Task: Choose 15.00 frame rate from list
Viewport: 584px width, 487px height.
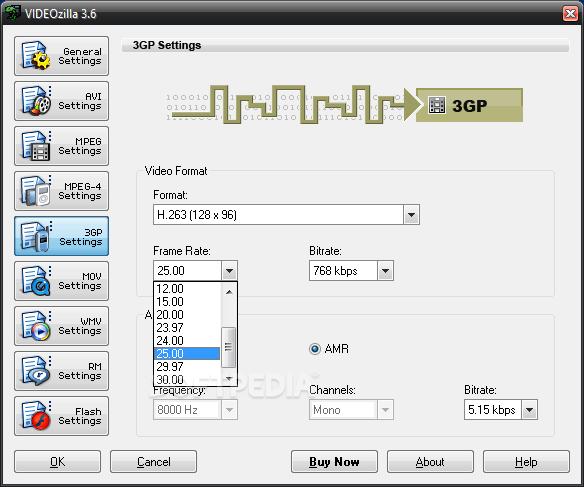Action: (x=187, y=302)
